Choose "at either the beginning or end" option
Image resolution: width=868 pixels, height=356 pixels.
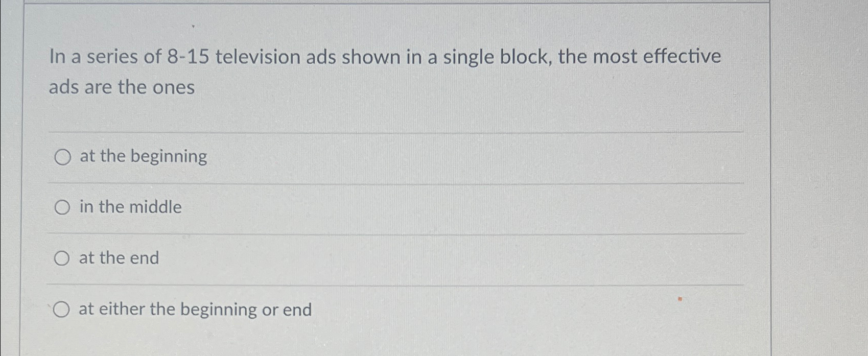point(62,309)
